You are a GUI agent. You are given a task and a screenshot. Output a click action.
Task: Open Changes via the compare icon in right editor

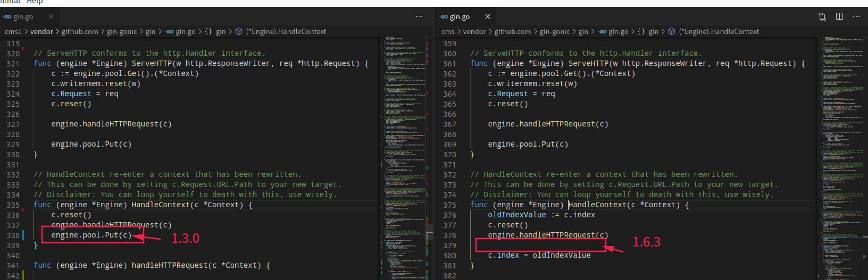pos(822,16)
